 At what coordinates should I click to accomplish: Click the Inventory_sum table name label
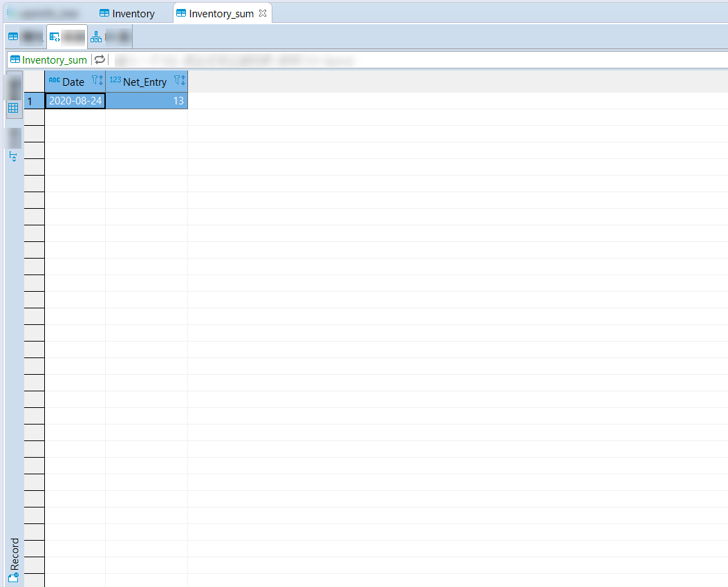click(53, 59)
